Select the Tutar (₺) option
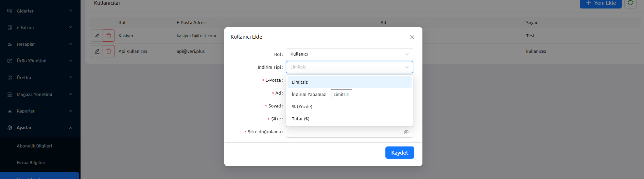 (x=349, y=119)
